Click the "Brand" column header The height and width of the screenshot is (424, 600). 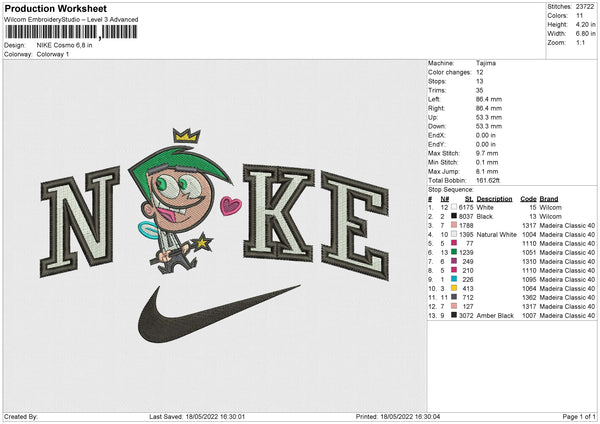(x=549, y=199)
